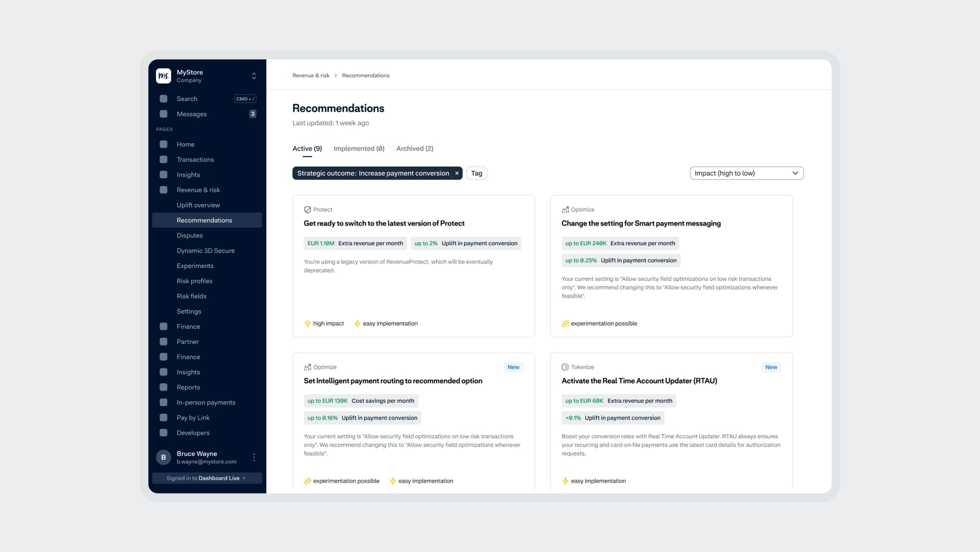Navigate to Revenue & risk via the breadcrumb

click(311, 75)
